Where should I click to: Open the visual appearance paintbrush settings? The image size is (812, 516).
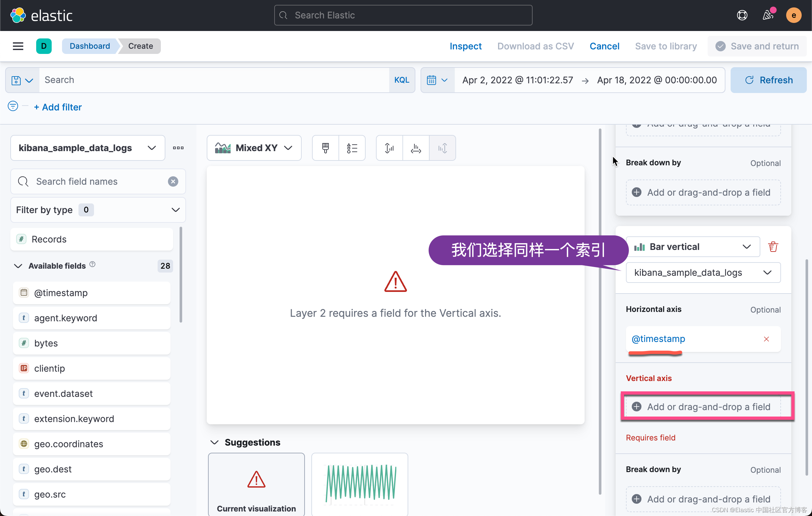point(325,148)
